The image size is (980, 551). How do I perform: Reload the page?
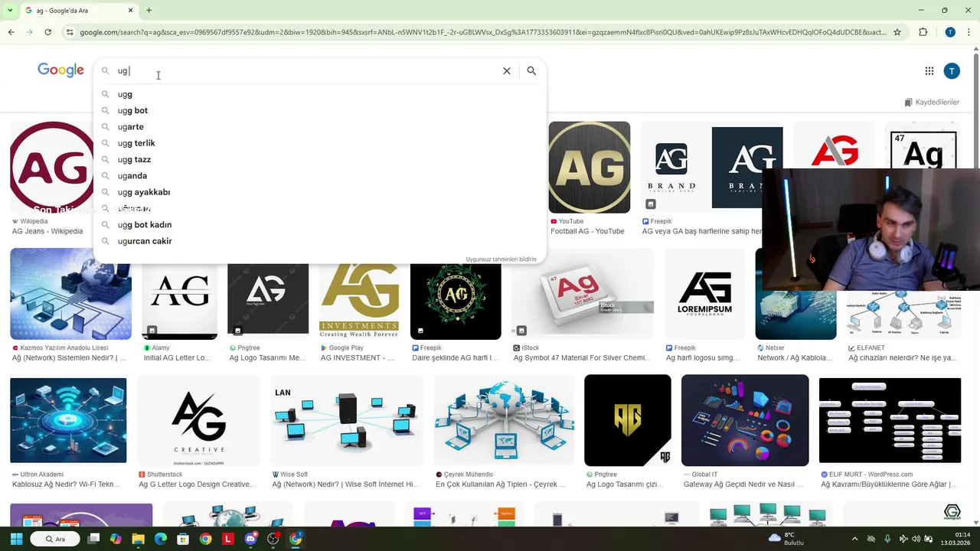tap(47, 32)
